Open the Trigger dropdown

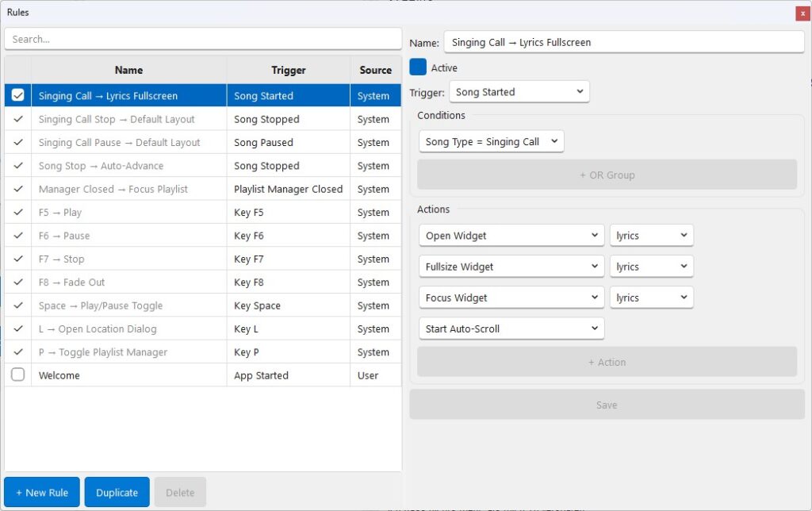pos(519,92)
